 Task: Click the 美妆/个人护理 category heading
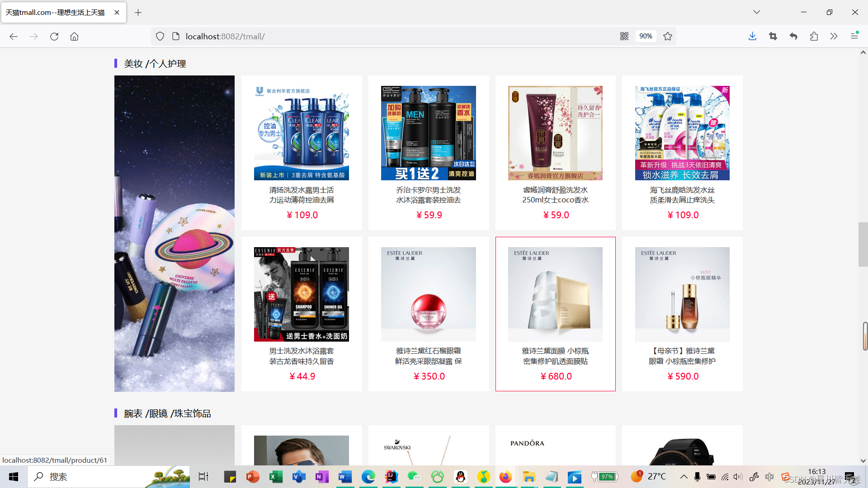[155, 64]
